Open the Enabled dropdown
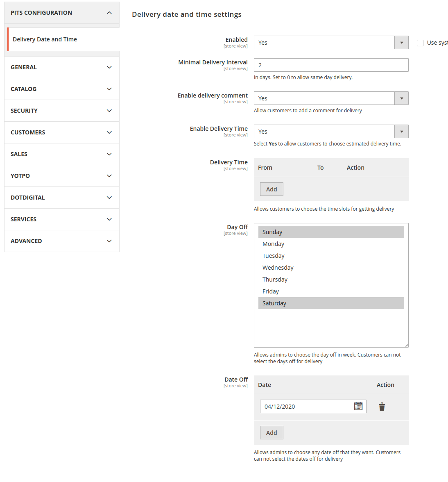 coord(401,42)
